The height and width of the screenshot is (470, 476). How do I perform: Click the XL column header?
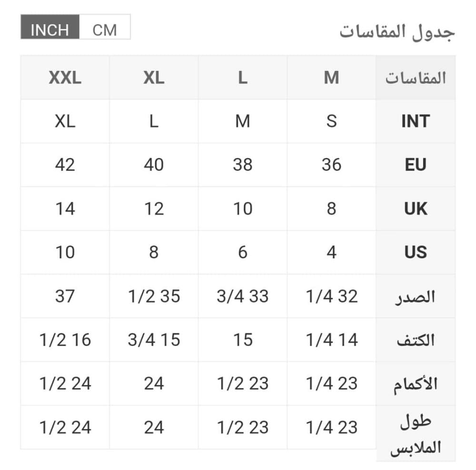tap(154, 78)
